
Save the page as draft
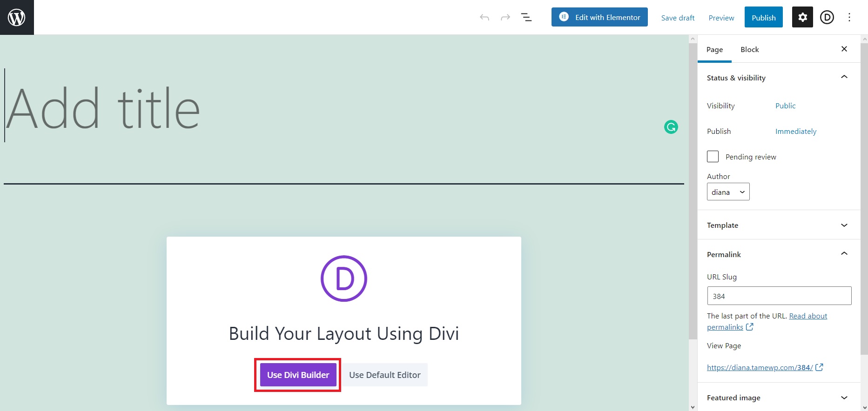pyautogui.click(x=678, y=18)
